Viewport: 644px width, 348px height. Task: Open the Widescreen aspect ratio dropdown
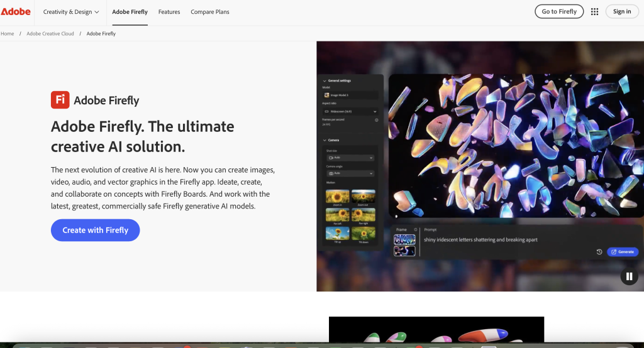point(349,111)
